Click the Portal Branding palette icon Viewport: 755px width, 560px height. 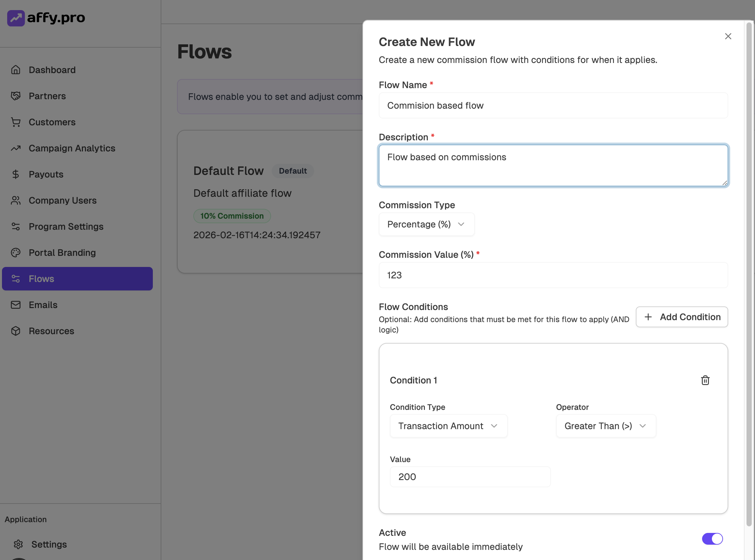point(16,253)
